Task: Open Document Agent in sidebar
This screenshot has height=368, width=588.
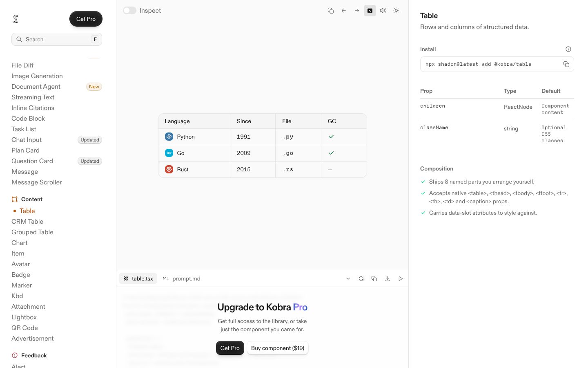Action: 36,87
